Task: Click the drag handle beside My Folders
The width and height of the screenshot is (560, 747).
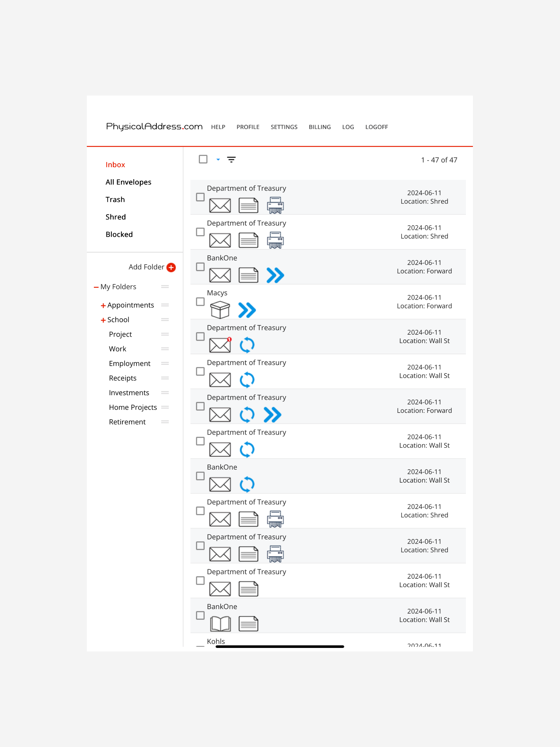Action: pyautogui.click(x=165, y=287)
